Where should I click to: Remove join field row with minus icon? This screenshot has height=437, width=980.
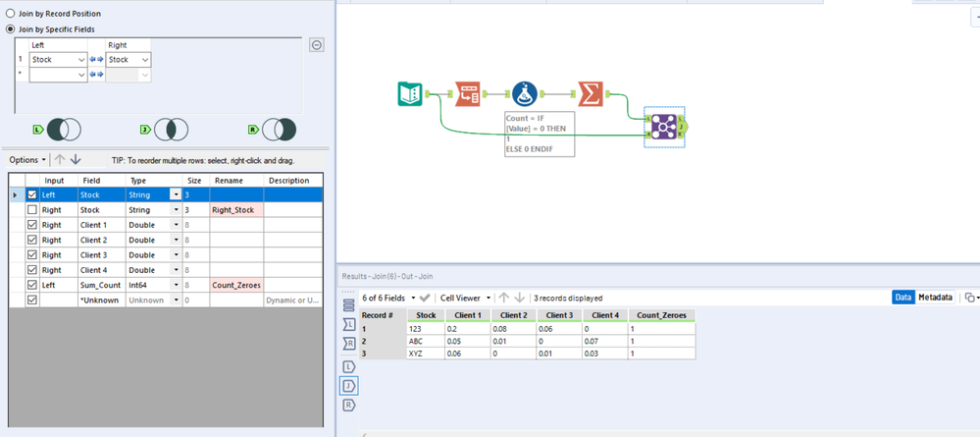317,45
